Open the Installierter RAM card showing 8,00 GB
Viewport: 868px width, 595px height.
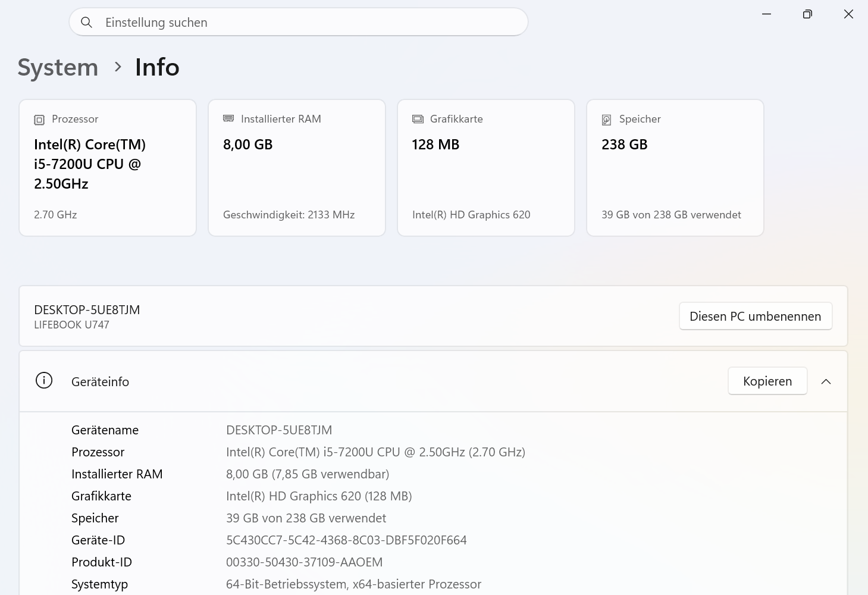pos(297,168)
